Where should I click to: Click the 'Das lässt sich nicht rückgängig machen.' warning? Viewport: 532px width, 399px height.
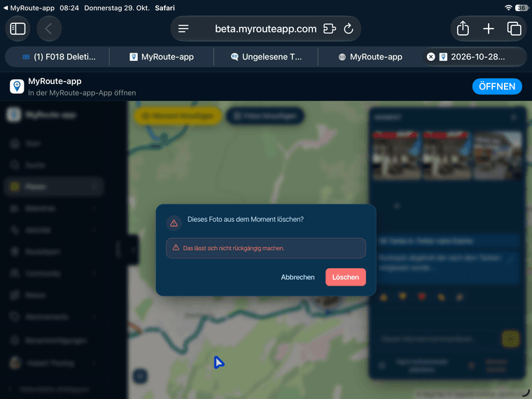coord(266,248)
